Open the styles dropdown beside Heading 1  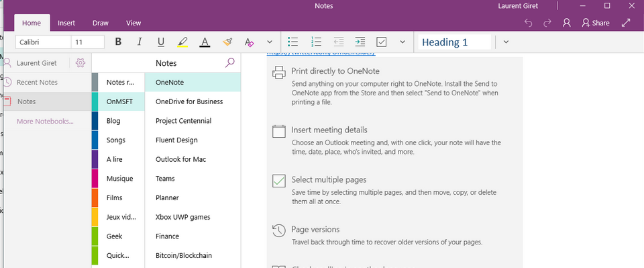click(x=506, y=42)
